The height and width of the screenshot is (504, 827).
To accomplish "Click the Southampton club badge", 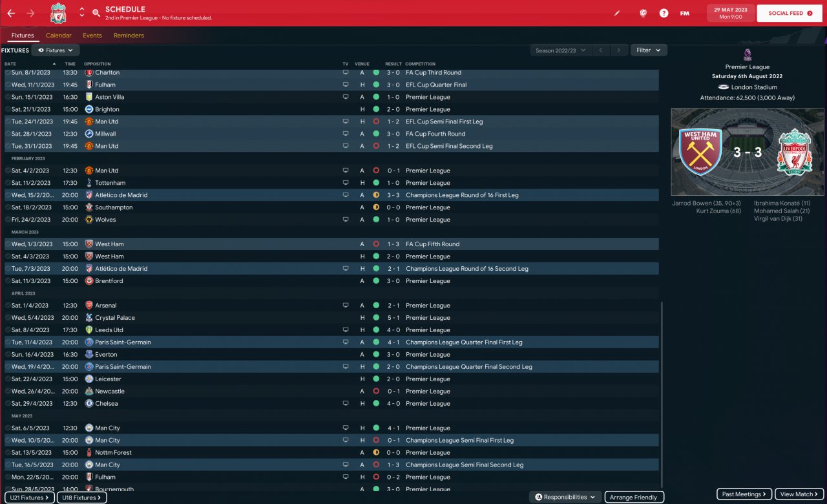I will click(89, 207).
